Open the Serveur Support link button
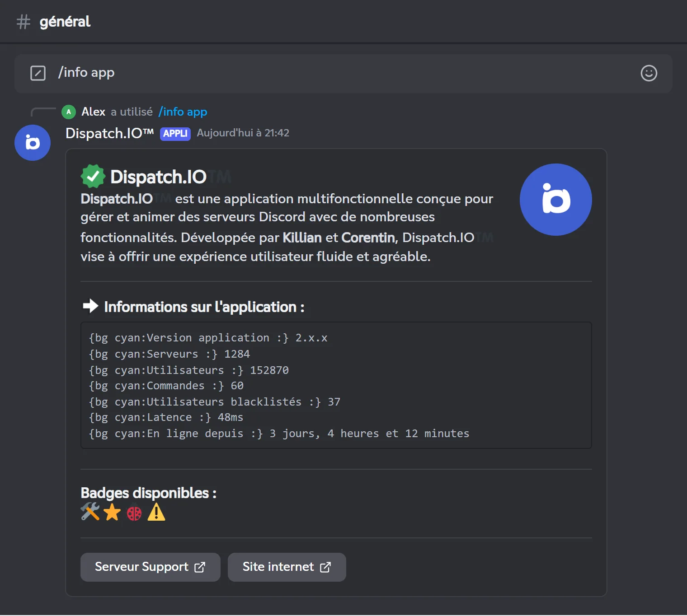The image size is (687, 616). [x=151, y=567]
